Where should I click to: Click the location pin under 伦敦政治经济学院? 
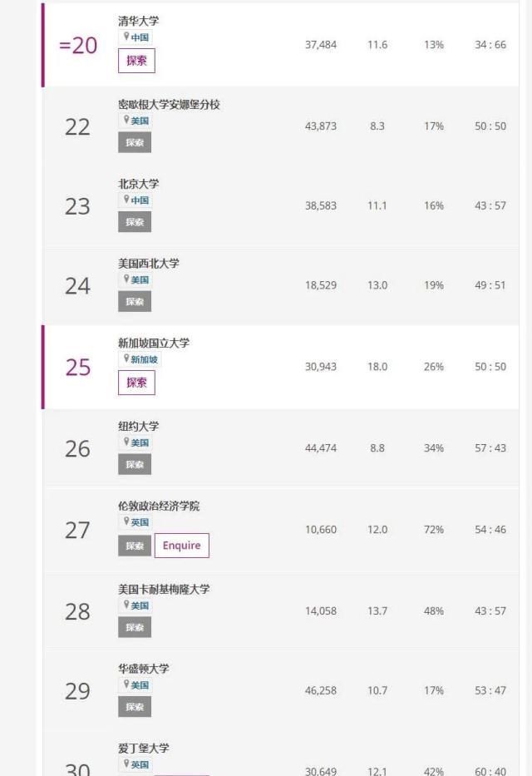tap(126, 522)
